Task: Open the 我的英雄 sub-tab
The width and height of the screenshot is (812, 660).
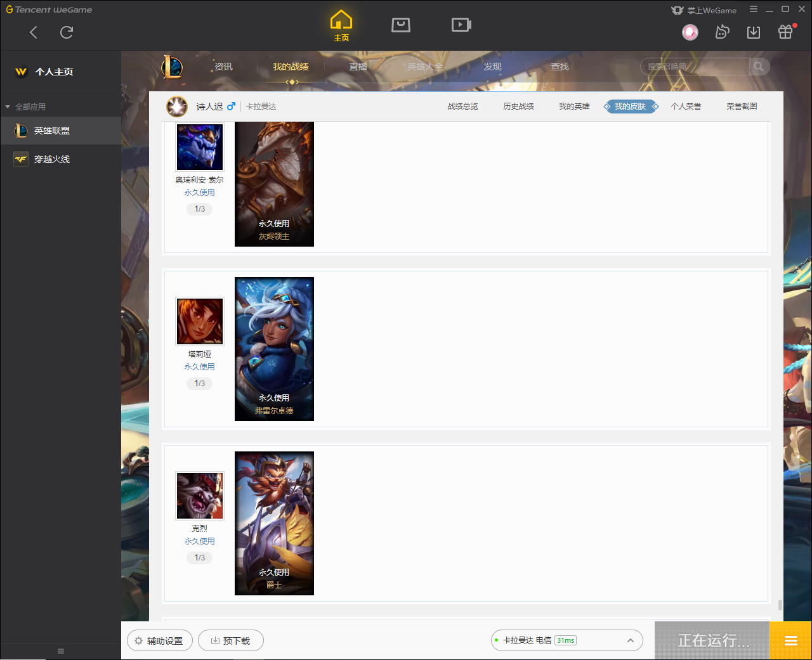Action: [x=574, y=107]
